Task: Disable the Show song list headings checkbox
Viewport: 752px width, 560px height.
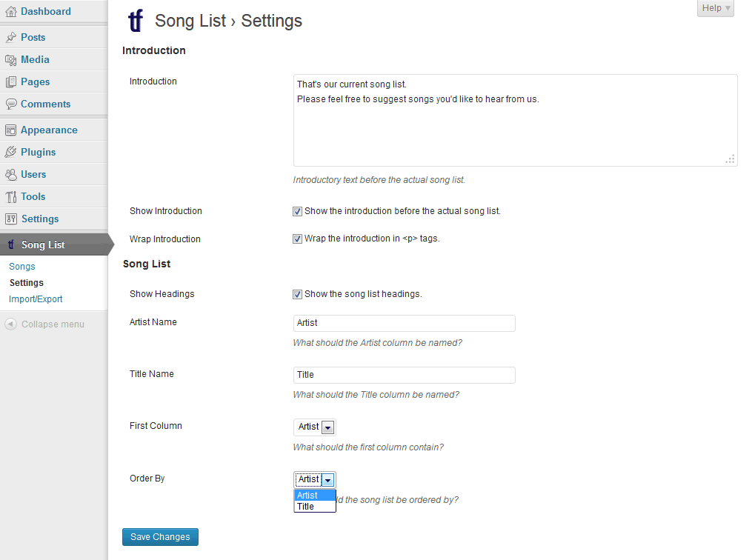Action: coord(298,294)
